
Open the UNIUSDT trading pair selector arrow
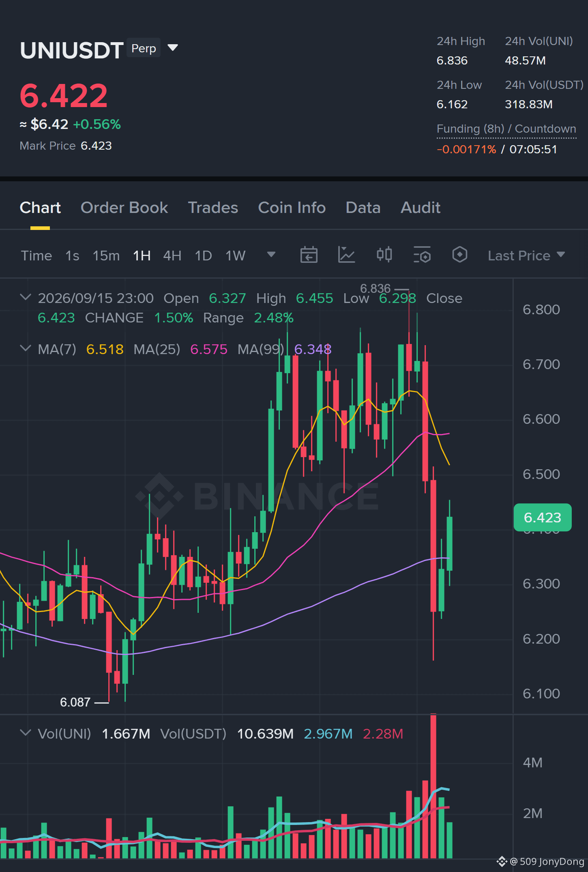click(x=173, y=48)
